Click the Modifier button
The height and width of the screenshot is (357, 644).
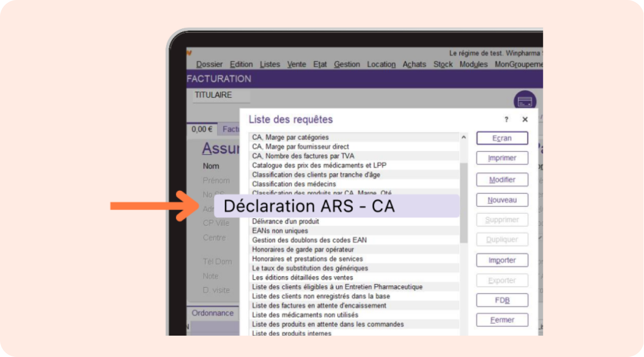502,180
